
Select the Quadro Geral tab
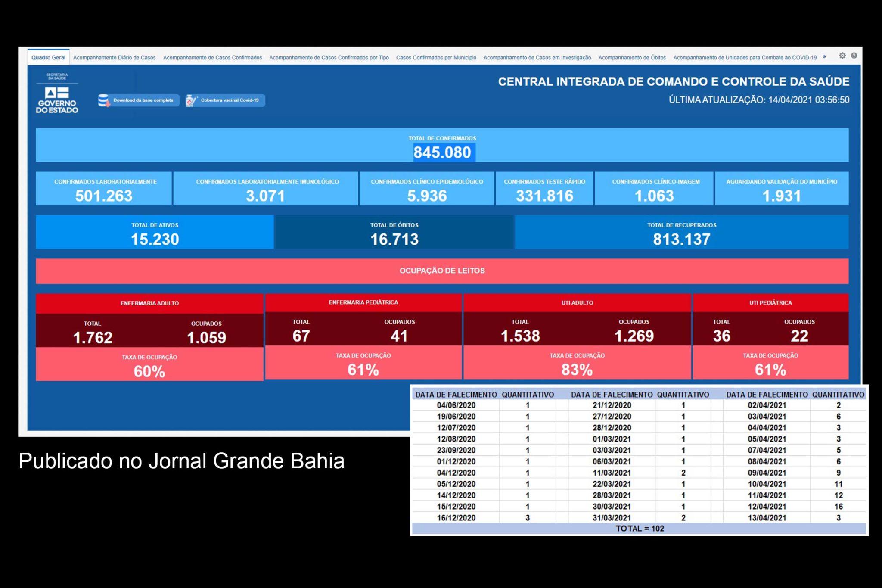tap(48, 57)
